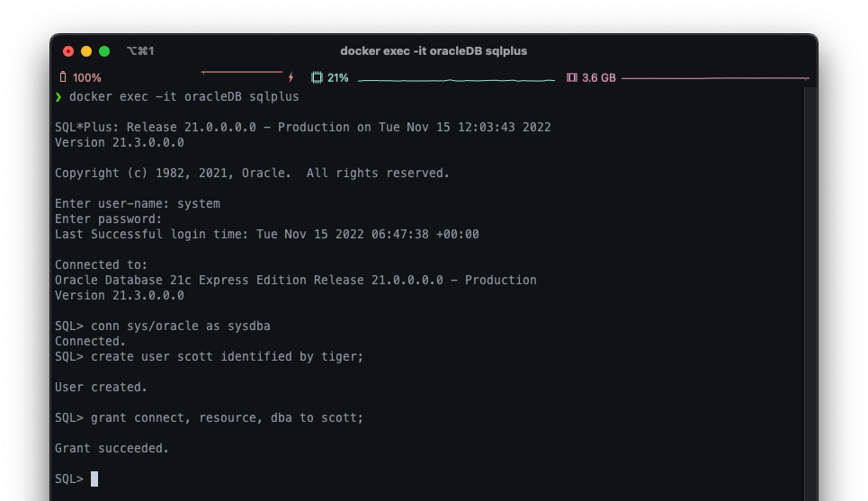Click the 'User created.' output line

click(x=102, y=387)
